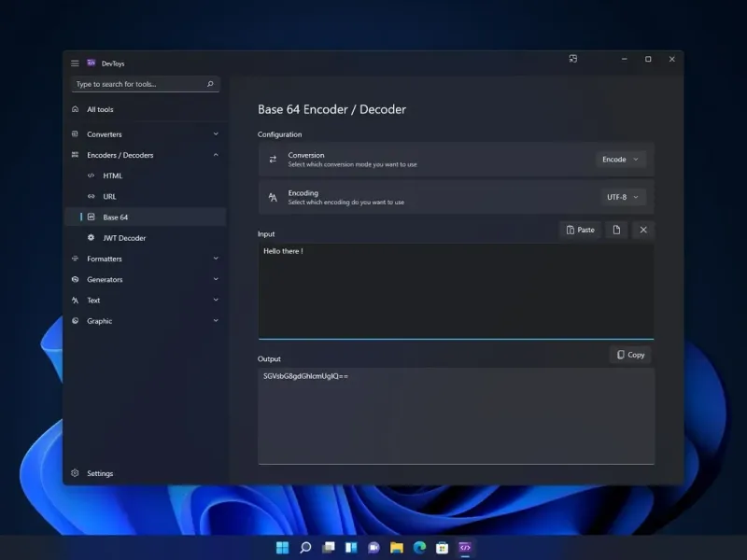Click the Formatters category icon
Image resolution: width=747 pixels, height=560 pixels.
tap(75, 259)
